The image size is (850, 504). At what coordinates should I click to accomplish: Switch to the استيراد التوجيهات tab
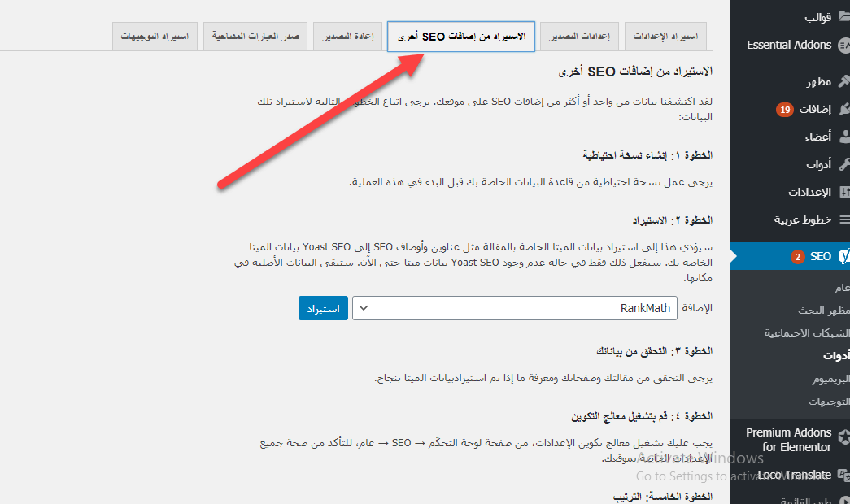point(155,37)
